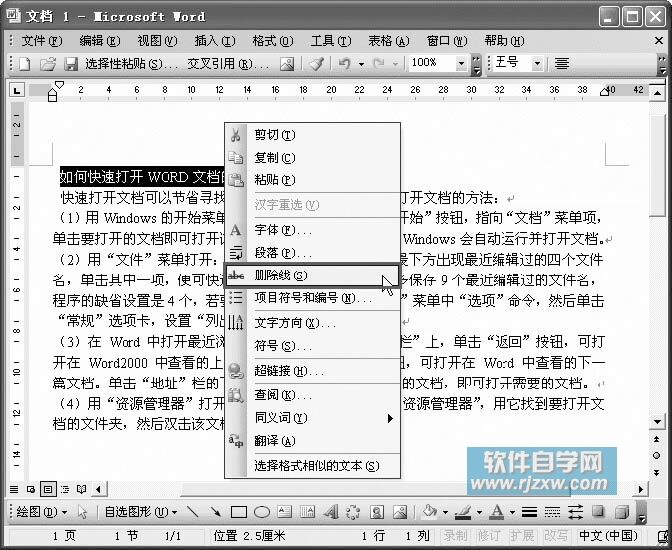This screenshot has height=550, width=672.
Task: Click the Insert Clip Art icon
Action: click(x=377, y=512)
